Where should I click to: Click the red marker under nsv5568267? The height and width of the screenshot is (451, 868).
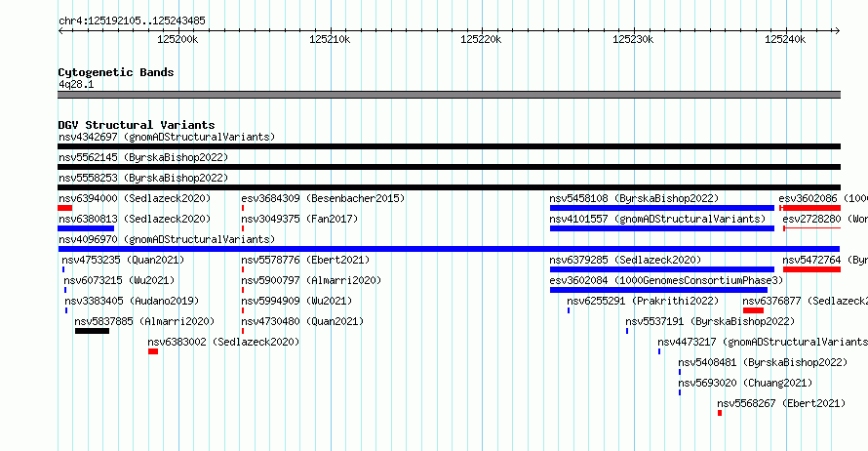pos(720,413)
